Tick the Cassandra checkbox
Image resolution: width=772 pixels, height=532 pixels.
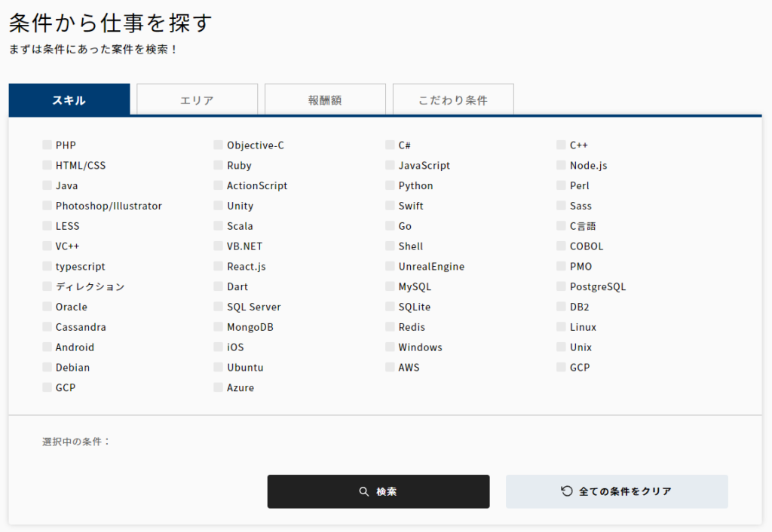click(47, 326)
